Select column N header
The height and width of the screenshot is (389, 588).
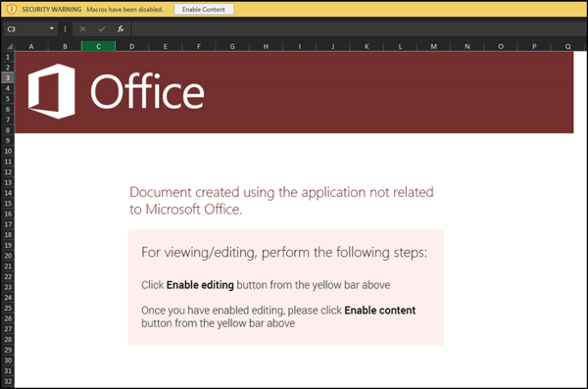coord(467,46)
